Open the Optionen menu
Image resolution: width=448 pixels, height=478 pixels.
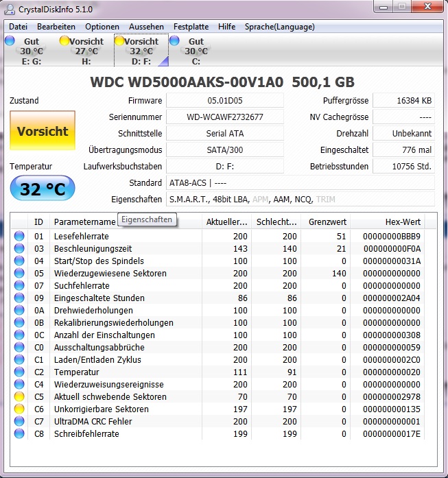click(102, 27)
